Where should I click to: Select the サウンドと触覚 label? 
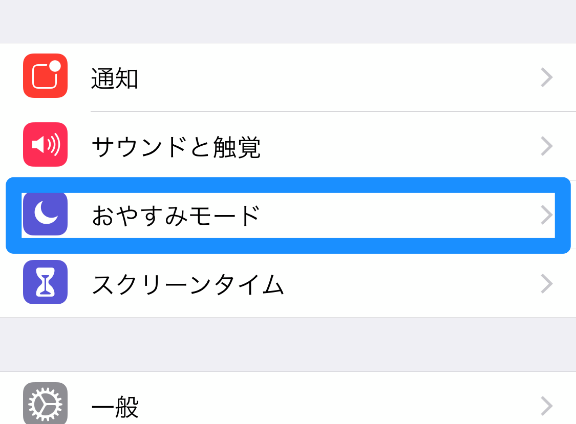(x=176, y=147)
